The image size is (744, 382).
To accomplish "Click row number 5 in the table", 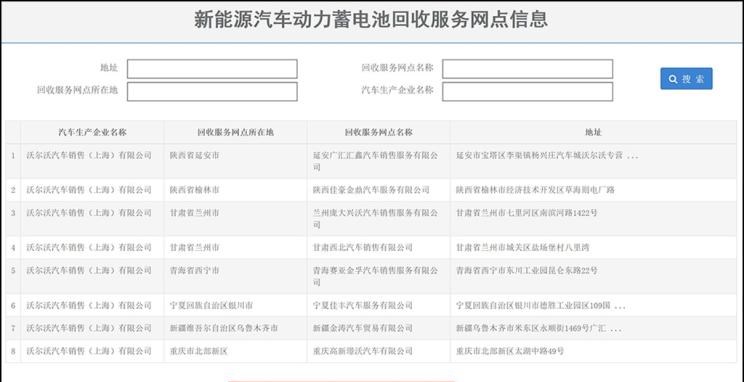I will (x=13, y=270).
